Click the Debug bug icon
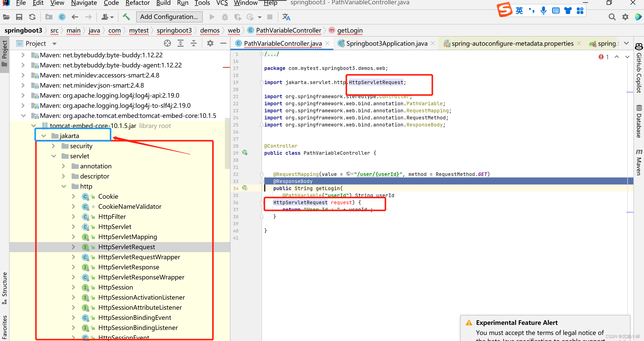Screen dimensions: 644x341 225,17
